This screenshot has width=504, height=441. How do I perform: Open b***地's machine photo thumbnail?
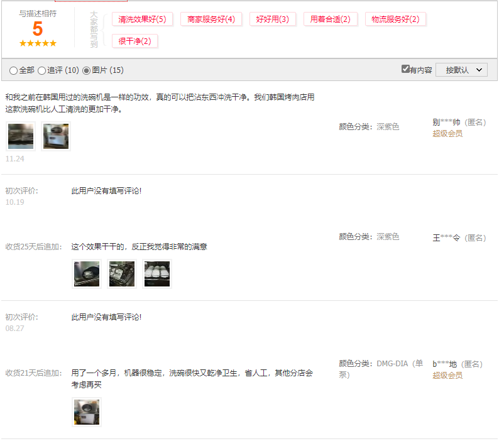click(86, 411)
